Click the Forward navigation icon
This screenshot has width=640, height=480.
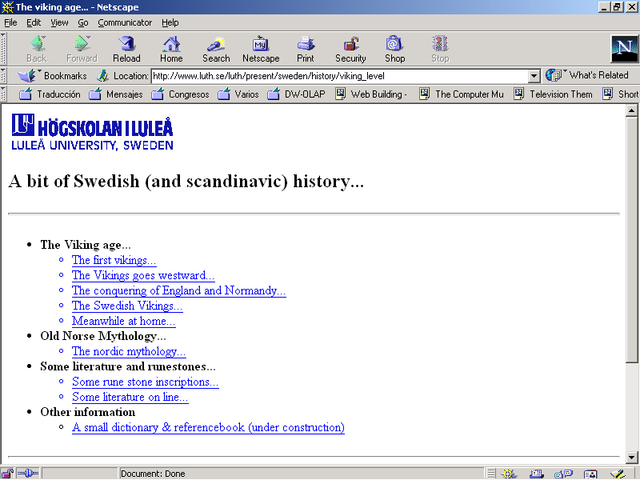point(82,49)
